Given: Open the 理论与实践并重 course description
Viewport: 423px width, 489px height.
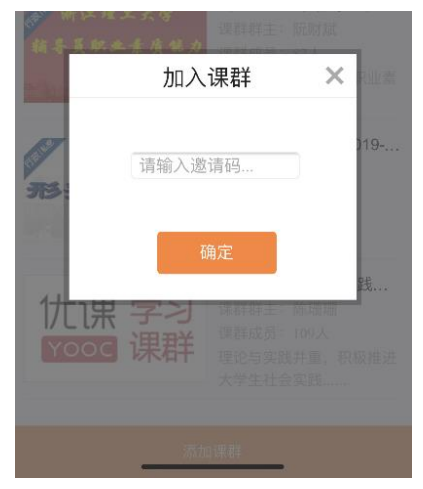Looking at the screenshot, I should [x=307, y=368].
